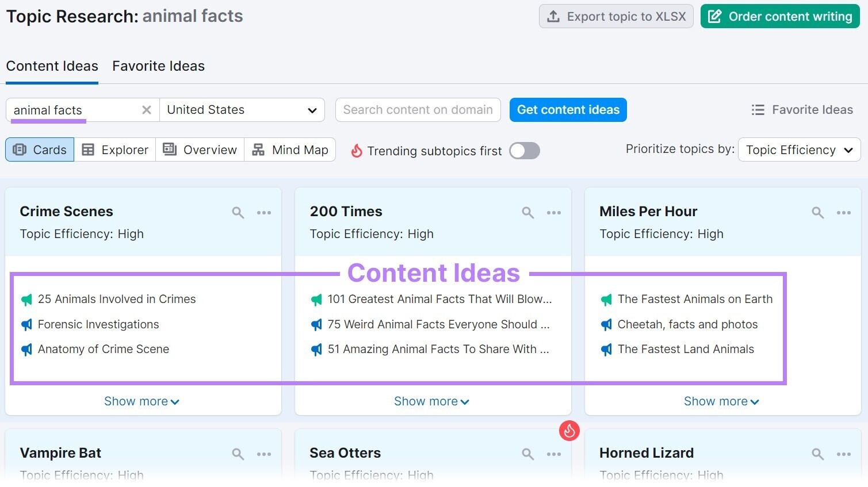Switch to the Favorite Ideas tab
This screenshot has width=868, height=487.
click(x=158, y=66)
